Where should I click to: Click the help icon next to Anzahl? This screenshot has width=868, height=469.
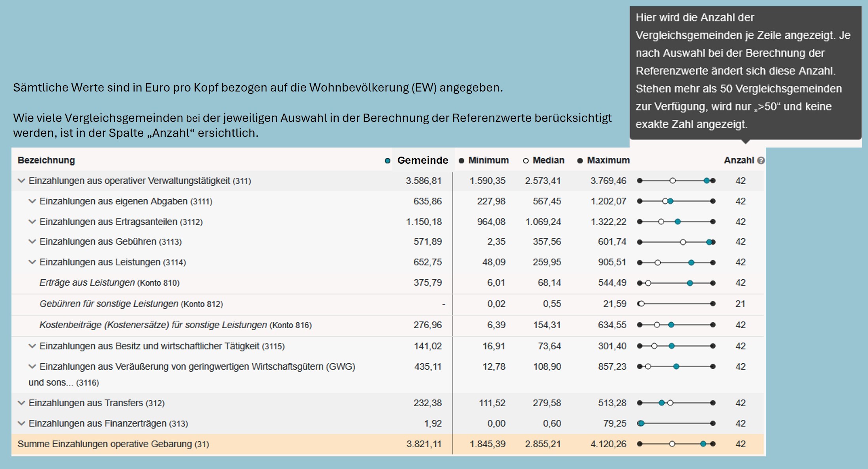[761, 161]
